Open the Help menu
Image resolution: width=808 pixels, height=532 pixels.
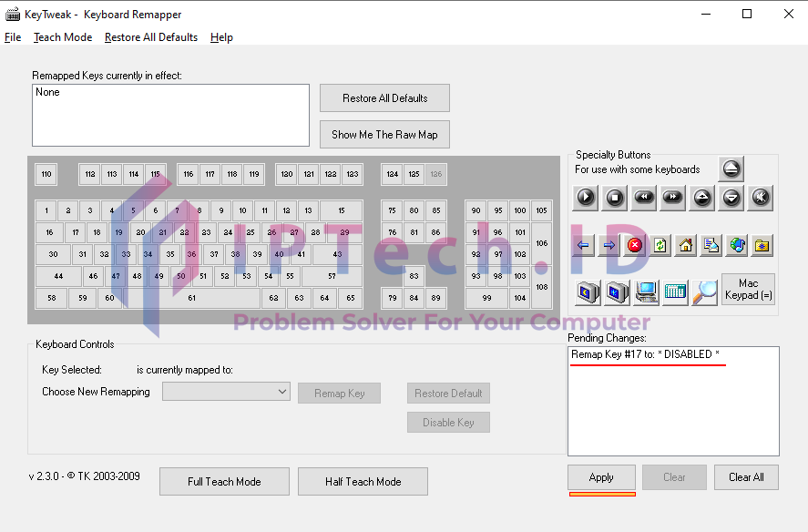(x=221, y=37)
